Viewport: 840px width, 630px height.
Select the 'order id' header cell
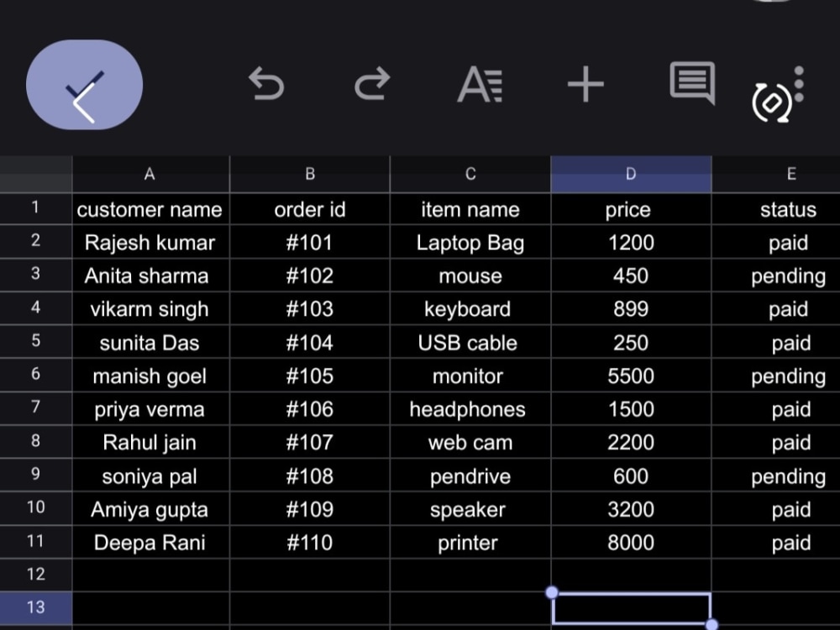pos(310,209)
